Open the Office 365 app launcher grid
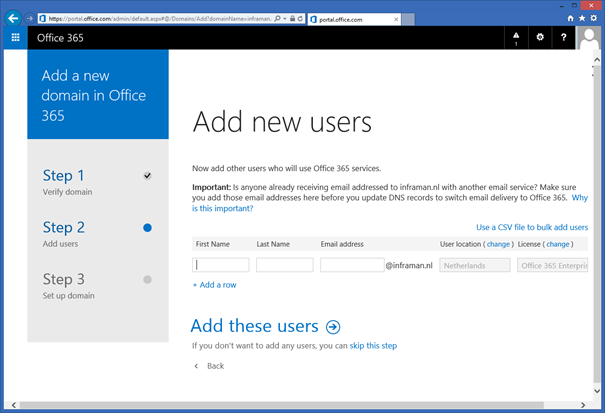605x413 pixels. [15, 37]
